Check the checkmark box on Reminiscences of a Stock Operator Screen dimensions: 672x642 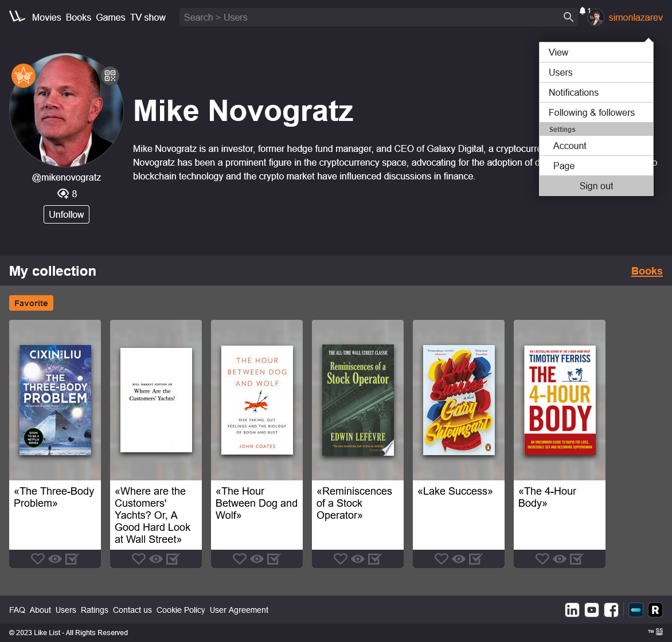pyautogui.click(x=374, y=559)
